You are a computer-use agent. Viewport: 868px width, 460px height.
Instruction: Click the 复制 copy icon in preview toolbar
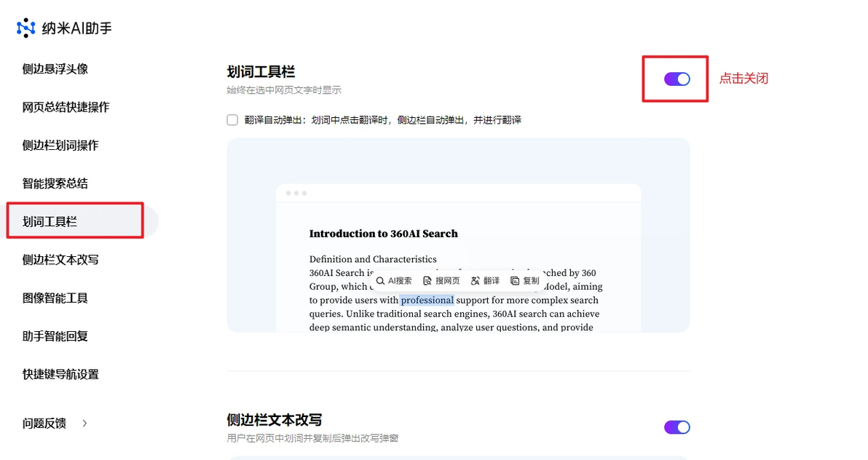coord(515,281)
